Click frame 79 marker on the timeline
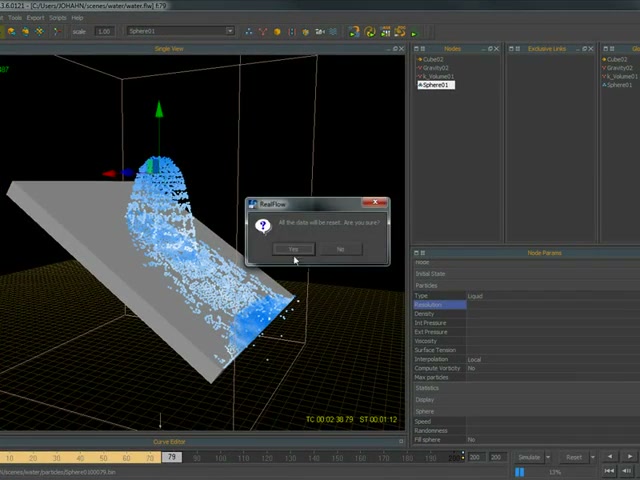 [x=172, y=457]
